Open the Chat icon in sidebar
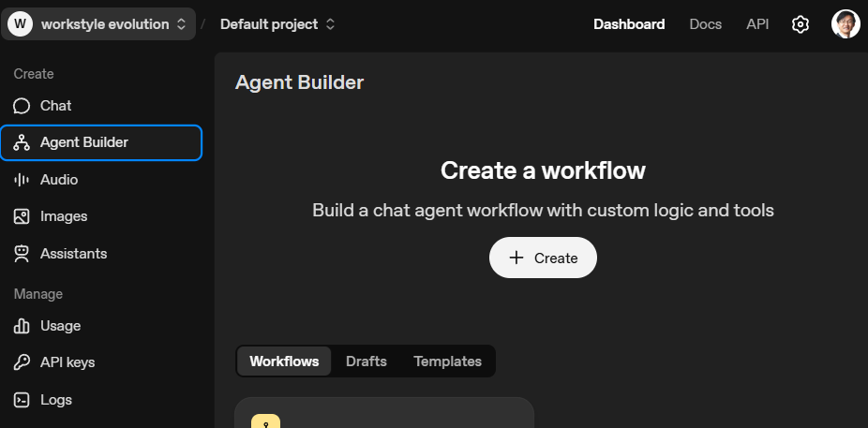This screenshot has width=868, height=428. click(x=22, y=106)
